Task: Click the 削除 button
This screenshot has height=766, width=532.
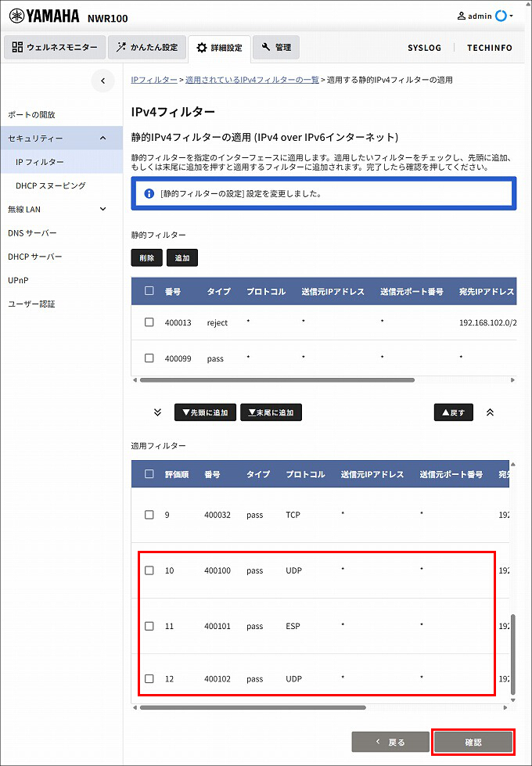Action: 146,258
